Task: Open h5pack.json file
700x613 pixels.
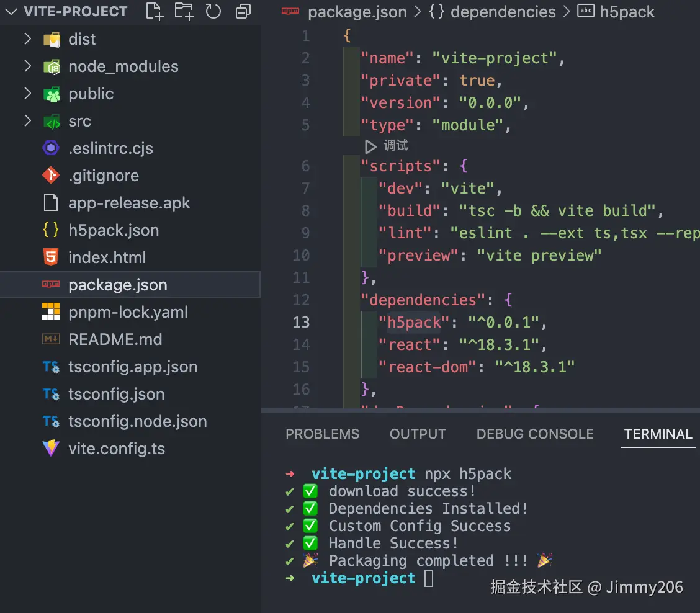Action: point(114,230)
